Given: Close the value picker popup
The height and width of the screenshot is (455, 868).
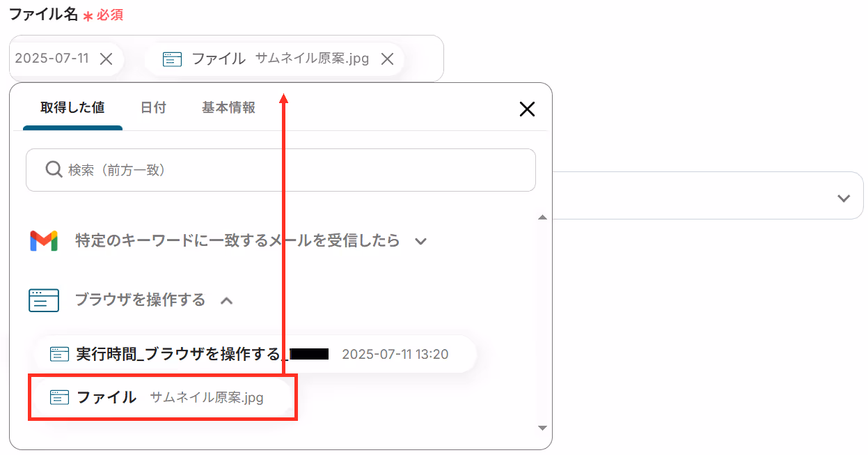Looking at the screenshot, I should (528, 109).
